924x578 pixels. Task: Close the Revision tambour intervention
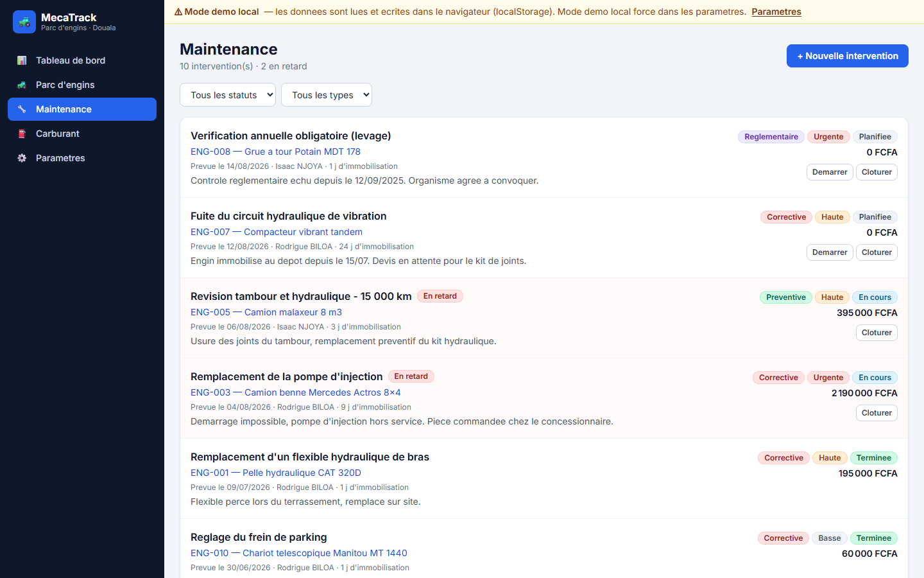pos(877,333)
